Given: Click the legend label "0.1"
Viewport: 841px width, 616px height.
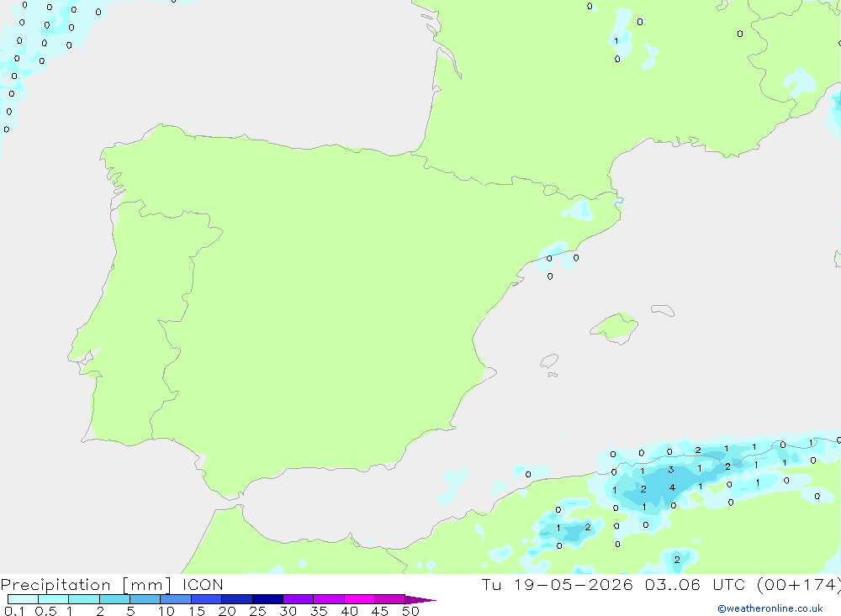Looking at the screenshot, I should click(14, 611).
